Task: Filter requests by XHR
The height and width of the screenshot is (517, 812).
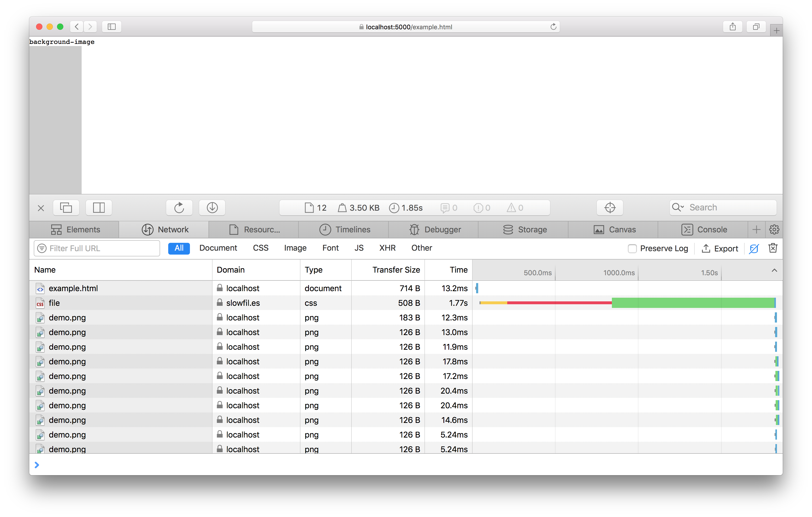Action: coord(387,248)
